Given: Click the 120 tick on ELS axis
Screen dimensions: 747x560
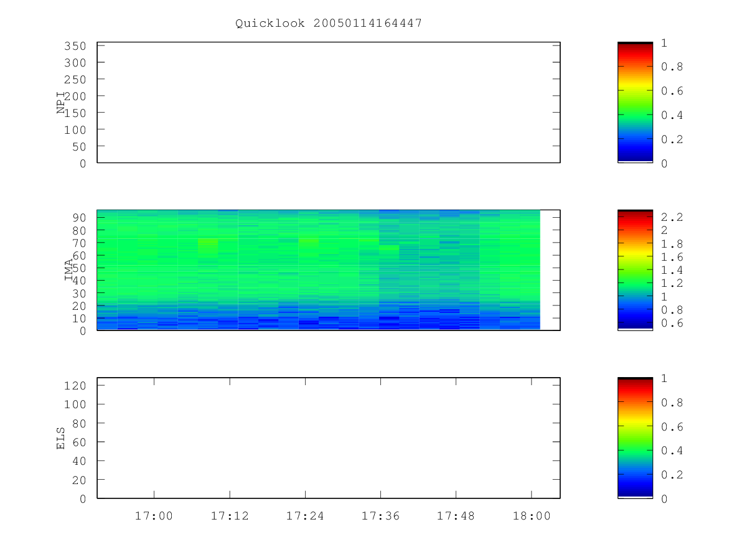Looking at the screenshot, I should click(75, 385).
